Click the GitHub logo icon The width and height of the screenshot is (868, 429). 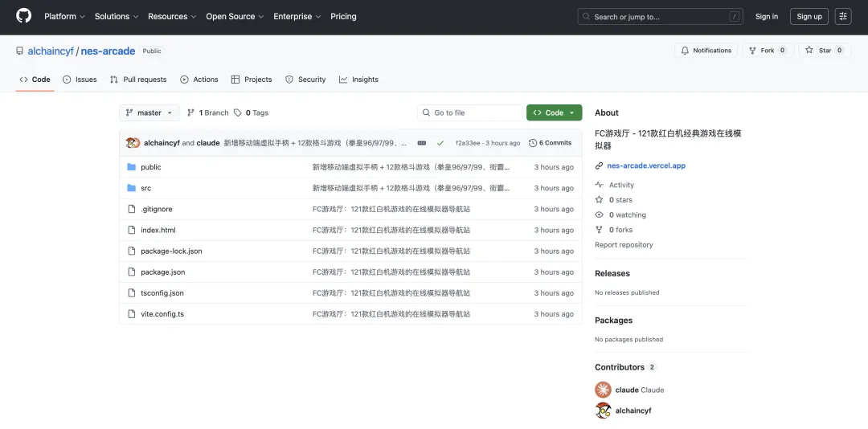(x=23, y=16)
